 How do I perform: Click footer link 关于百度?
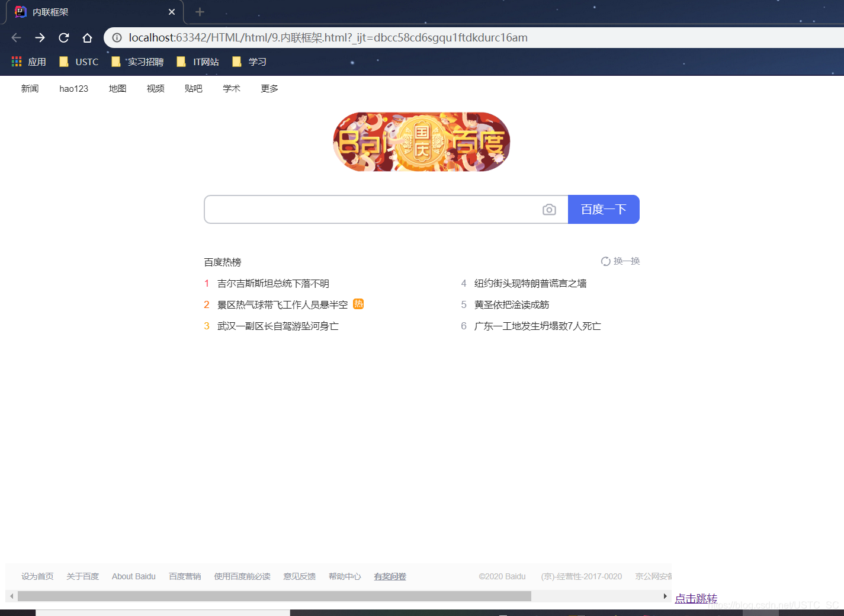click(83, 576)
